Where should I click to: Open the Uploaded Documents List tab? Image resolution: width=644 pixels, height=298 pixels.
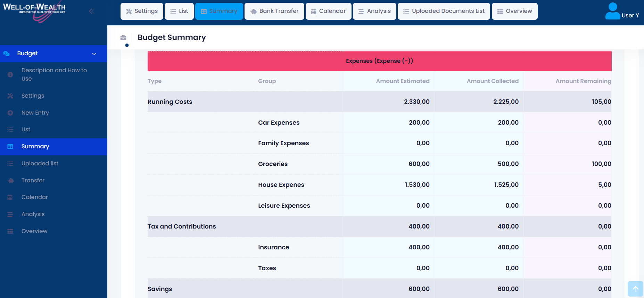pyautogui.click(x=444, y=11)
